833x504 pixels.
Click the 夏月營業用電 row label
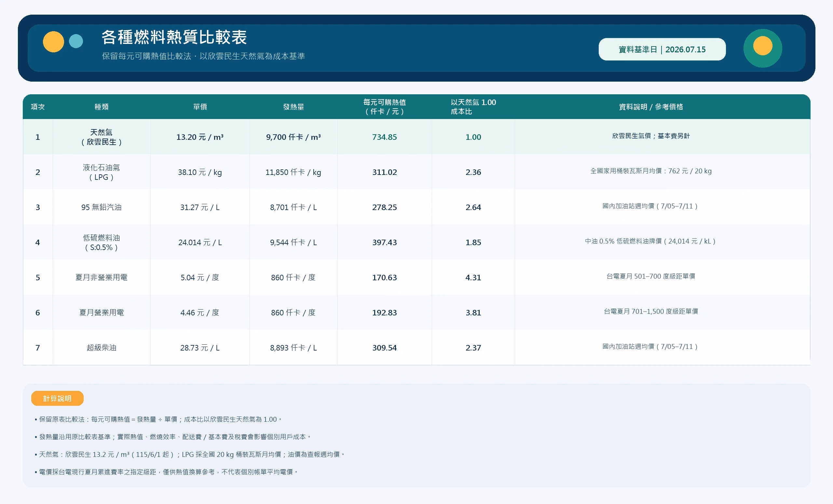coord(102,312)
